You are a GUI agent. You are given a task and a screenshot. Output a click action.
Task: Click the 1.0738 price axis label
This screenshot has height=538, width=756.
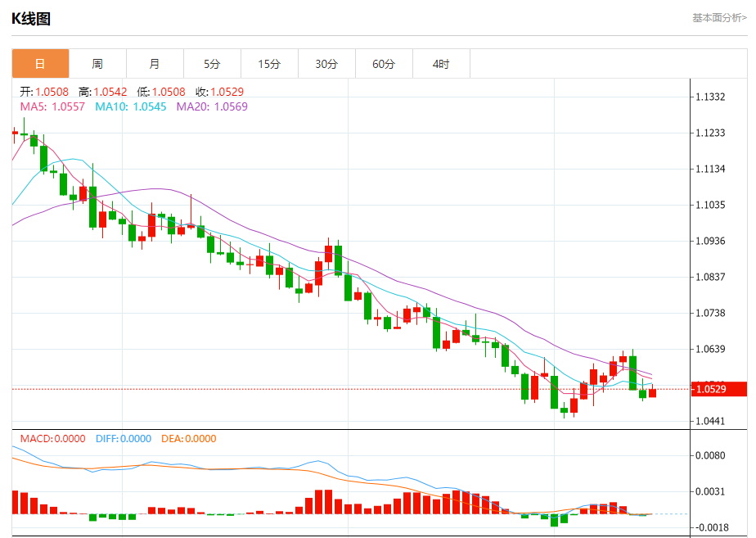(x=710, y=313)
